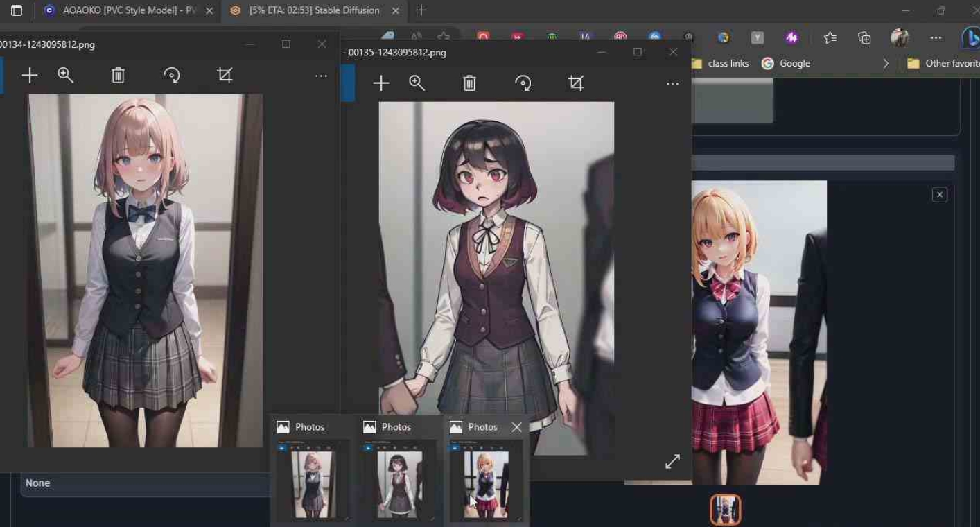Open a new browser tab
980x527 pixels.
[x=421, y=10]
